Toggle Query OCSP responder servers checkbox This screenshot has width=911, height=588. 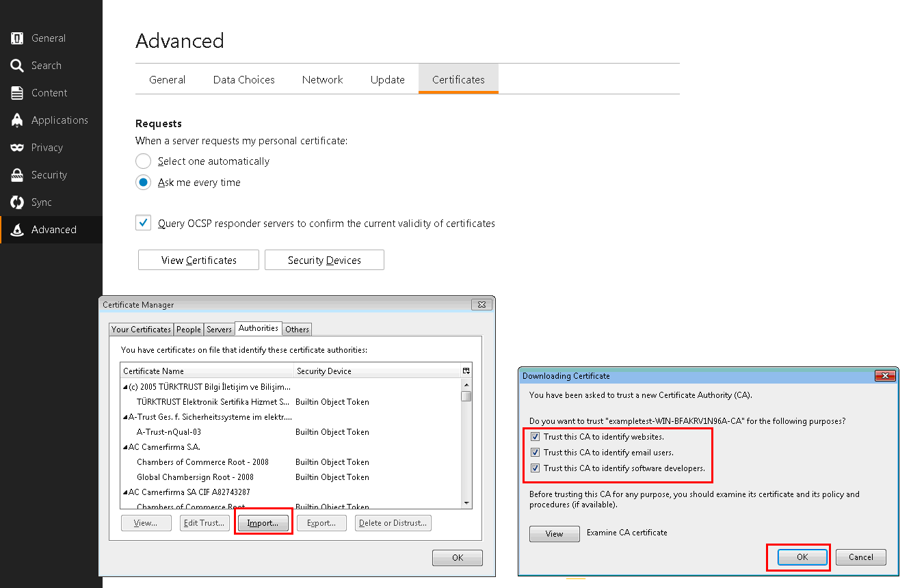pos(143,223)
